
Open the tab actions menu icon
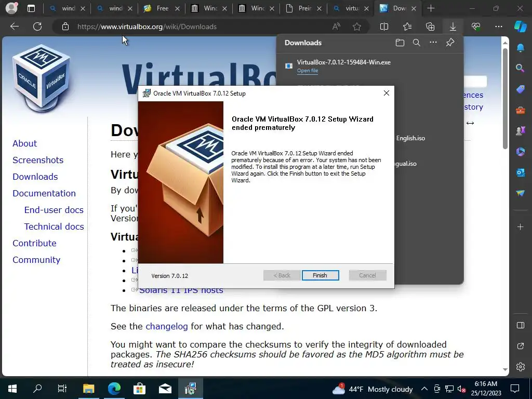pyautogui.click(x=31, y=8)
